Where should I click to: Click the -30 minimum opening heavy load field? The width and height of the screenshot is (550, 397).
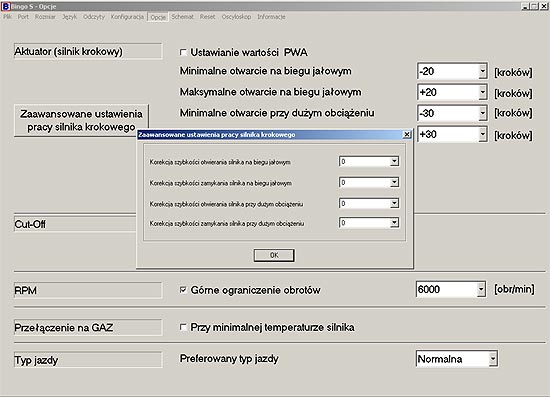[x=448, y=113]
